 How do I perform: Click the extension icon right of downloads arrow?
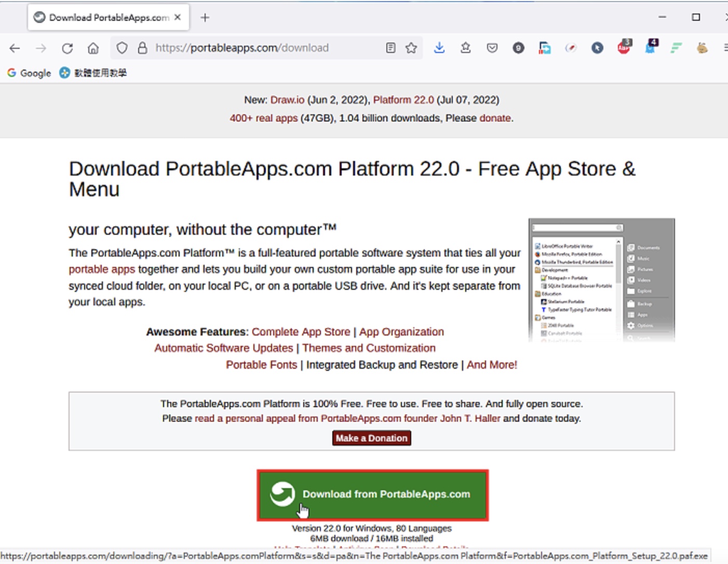pyautogui.click(x=466, y=48)
